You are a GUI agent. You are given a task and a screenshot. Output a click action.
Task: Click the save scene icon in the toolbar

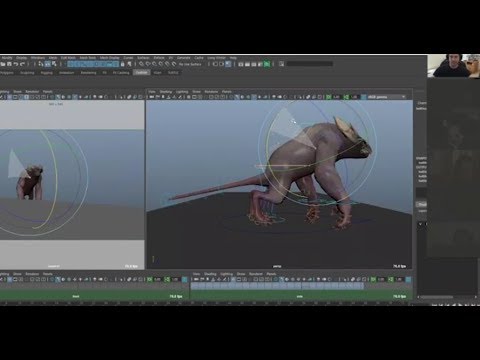click(9, 64)
